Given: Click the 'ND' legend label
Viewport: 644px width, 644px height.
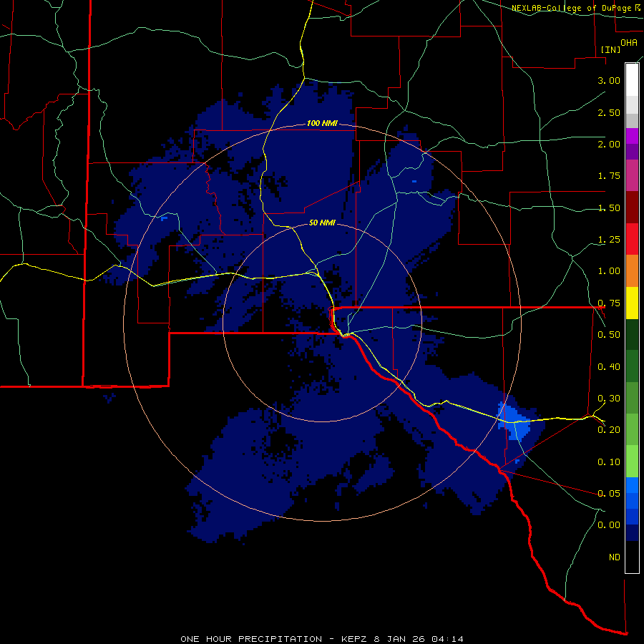Looking at the screenshot, I should click(x=615, y=557).
